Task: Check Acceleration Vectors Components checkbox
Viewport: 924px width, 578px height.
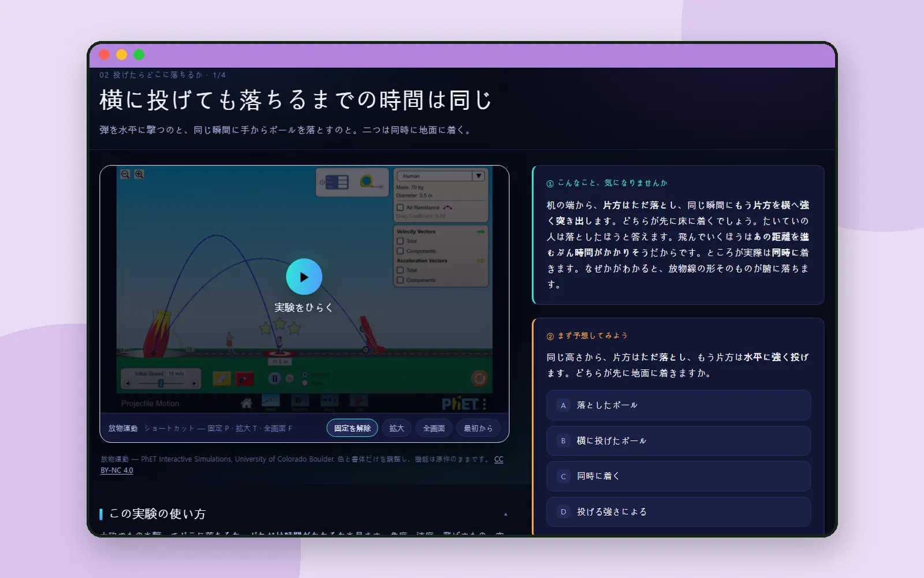Action: (x=400, y=280)
